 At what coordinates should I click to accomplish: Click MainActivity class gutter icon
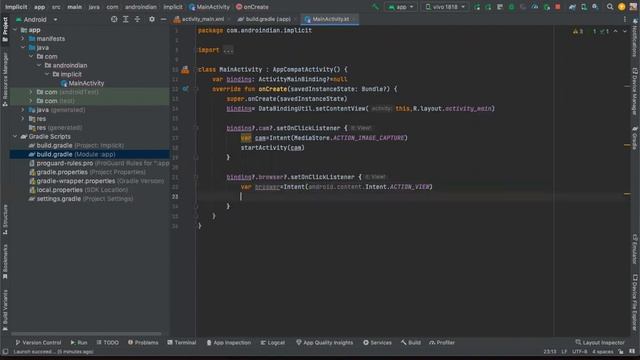[185, 70]
